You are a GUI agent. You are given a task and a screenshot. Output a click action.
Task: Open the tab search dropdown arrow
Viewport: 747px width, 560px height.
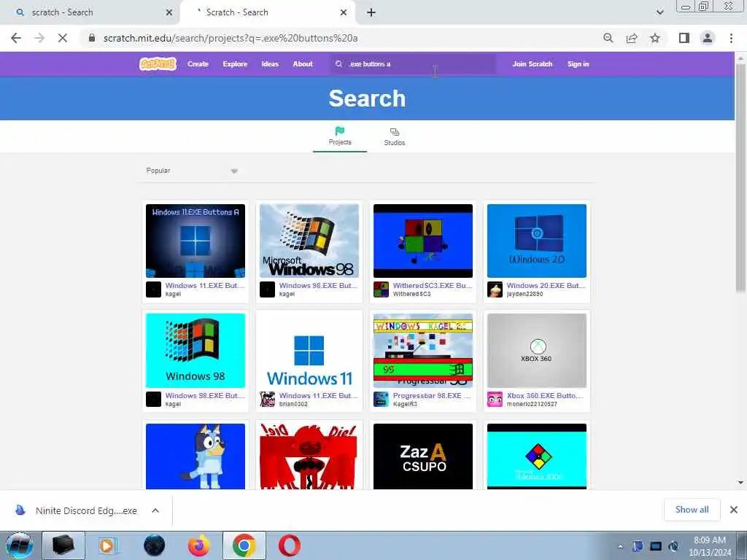coord(659,12)
